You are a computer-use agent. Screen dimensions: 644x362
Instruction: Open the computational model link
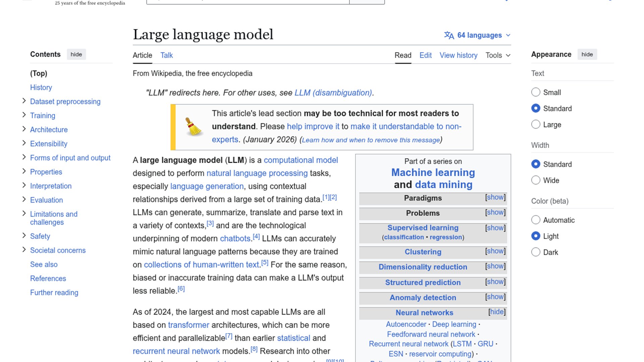pyautogui.click(x=301, y=160)
